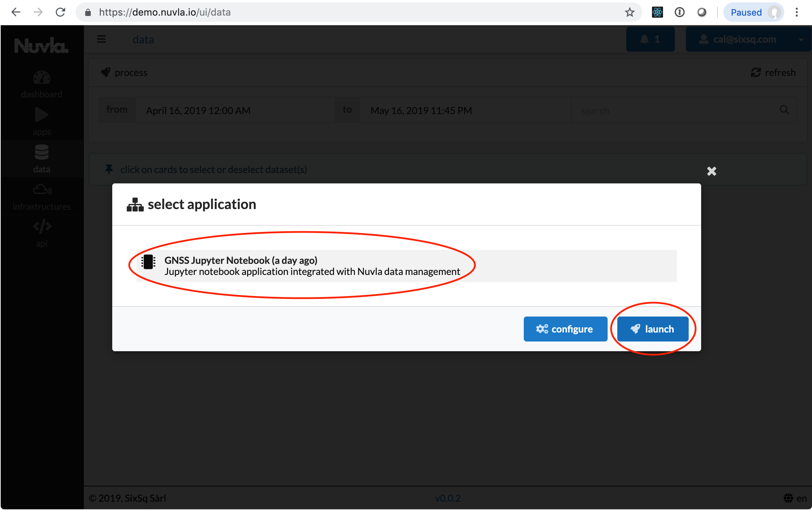Click the microchip icon of the GNSS Jupyter Notebook
This screenshot has height=510, width=812.
[148, 262]
